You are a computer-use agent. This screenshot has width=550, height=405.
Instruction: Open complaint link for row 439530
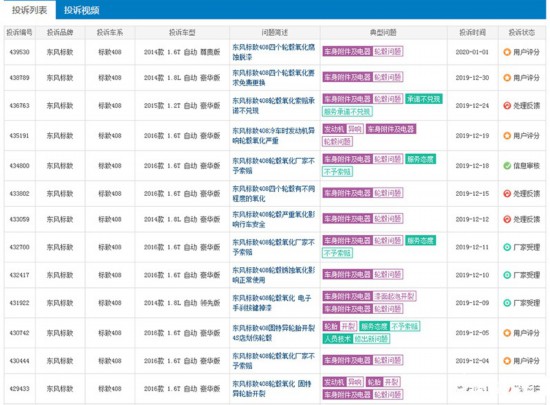(274, 52)
